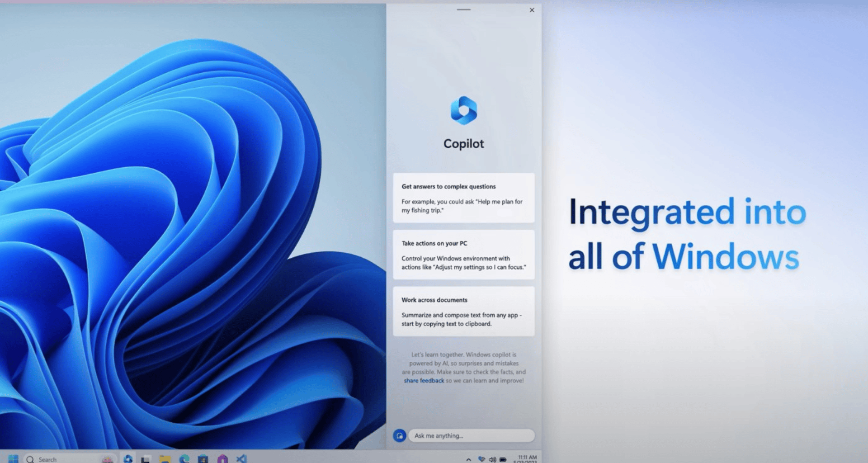Click the volume speaker icon in tray
868x463 pixels.
492,459
